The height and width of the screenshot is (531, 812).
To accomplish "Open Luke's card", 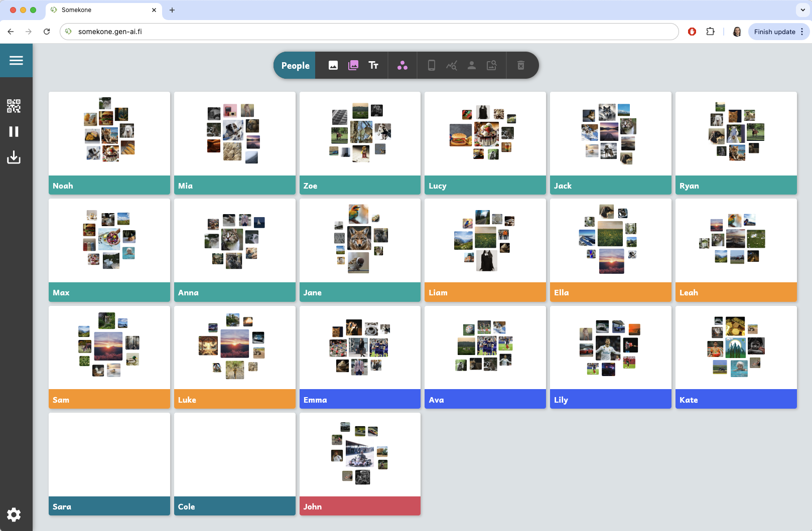I will (x=235, y=357).
